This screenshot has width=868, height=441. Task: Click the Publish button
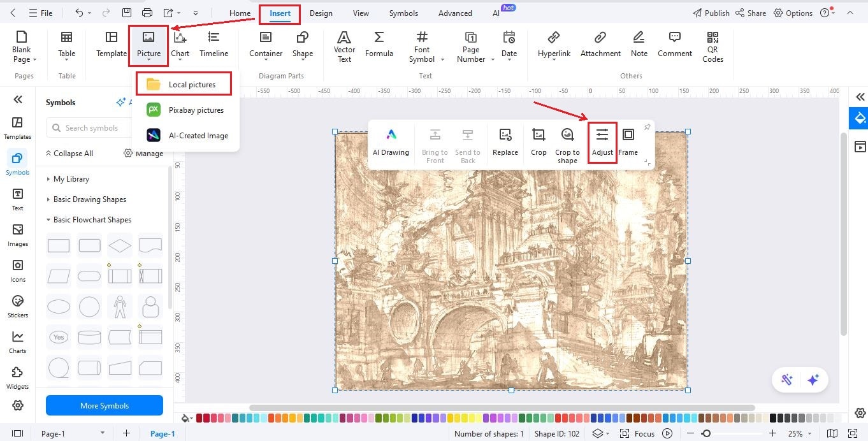point(711,13)
